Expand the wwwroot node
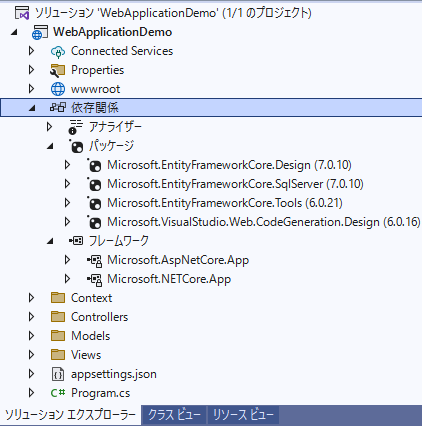 pos(32,89)
